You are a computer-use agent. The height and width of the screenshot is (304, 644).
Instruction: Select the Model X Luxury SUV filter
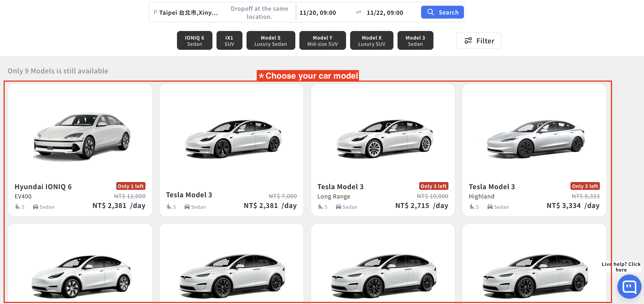(x=372, y=41)
